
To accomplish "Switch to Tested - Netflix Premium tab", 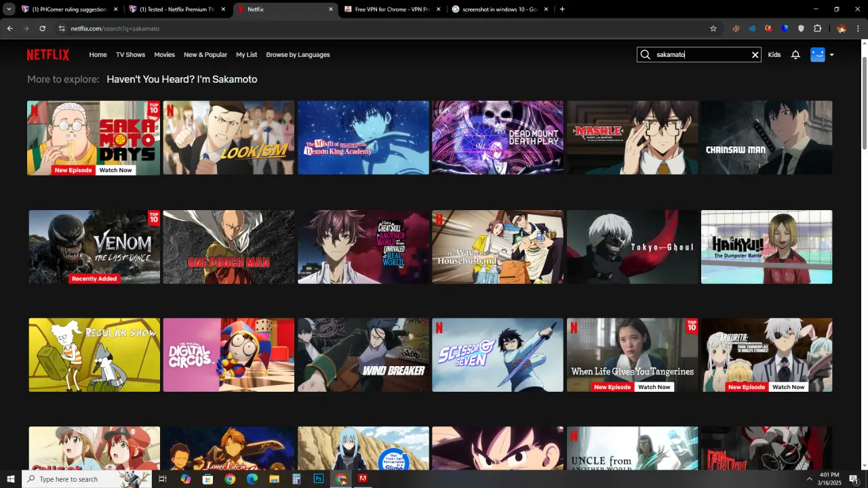I will point(177,9).
